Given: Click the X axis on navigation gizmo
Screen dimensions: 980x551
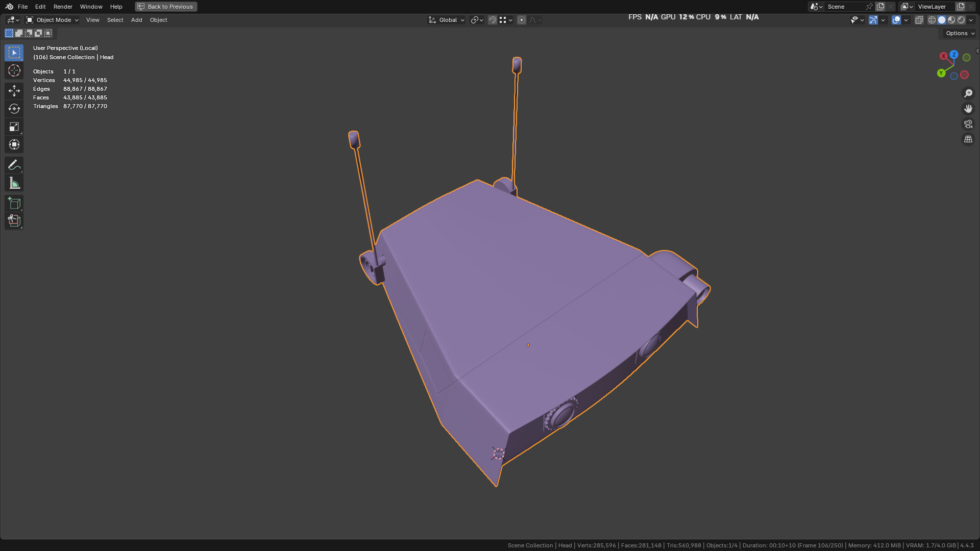Looking at the screenshot, I should point(944,56).
